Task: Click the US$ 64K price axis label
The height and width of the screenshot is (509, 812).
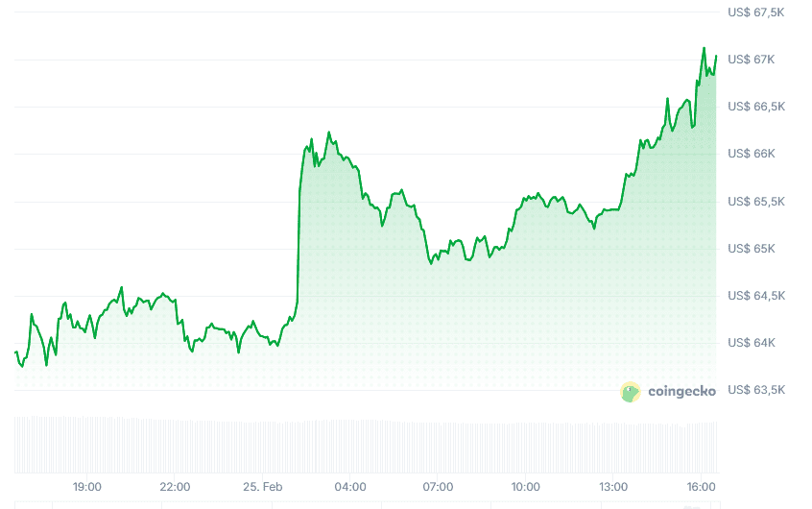Action: point(752,343)
